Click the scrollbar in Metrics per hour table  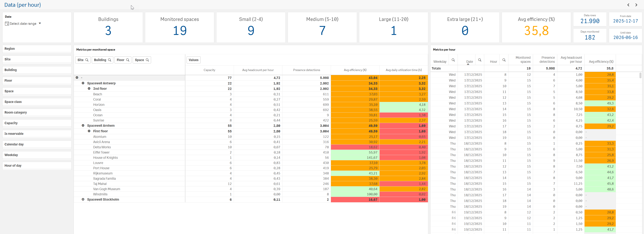click(640, 75)
